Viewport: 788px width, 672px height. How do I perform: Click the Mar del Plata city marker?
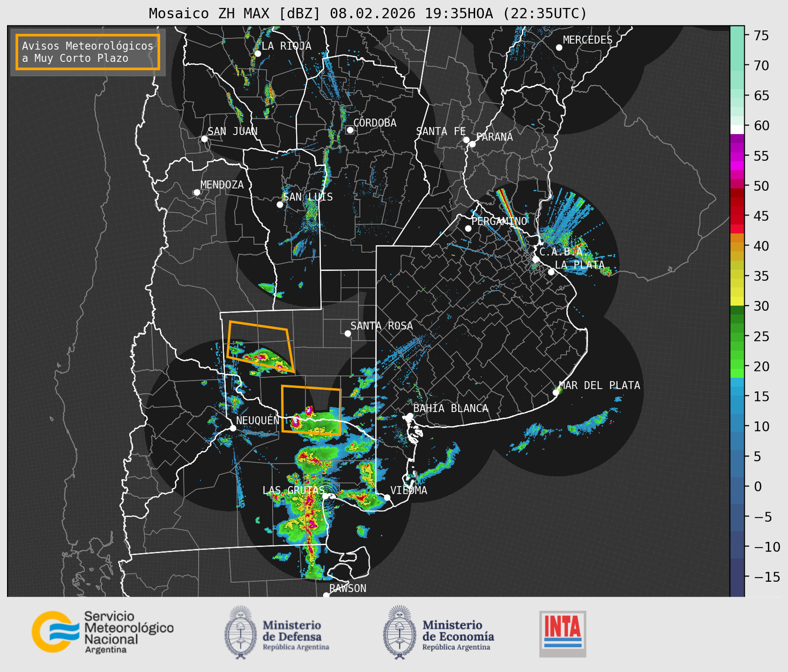[555, 393]
